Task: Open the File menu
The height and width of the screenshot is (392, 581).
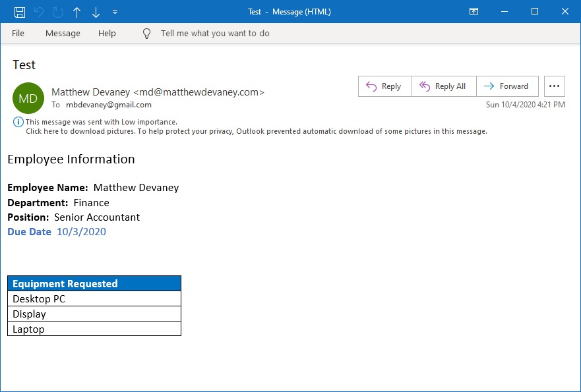Action: 18,34
